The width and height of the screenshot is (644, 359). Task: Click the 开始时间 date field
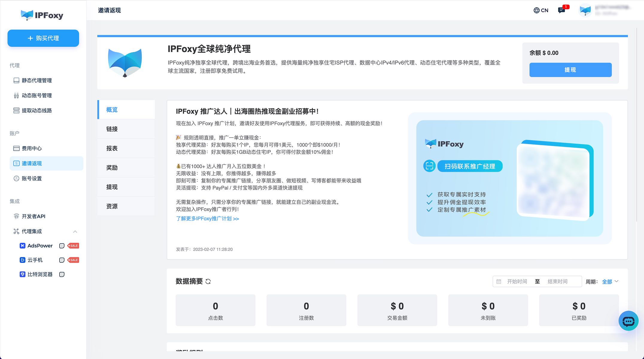(517, 282)
